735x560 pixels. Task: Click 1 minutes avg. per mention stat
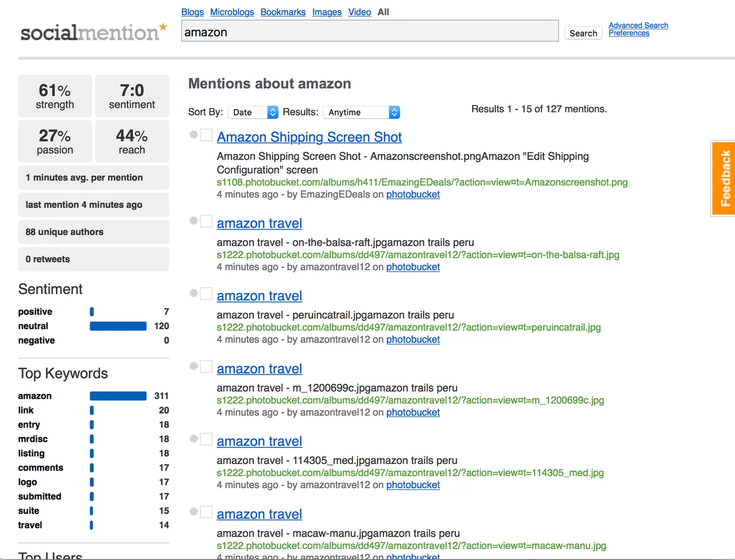[x=94, y=177]
